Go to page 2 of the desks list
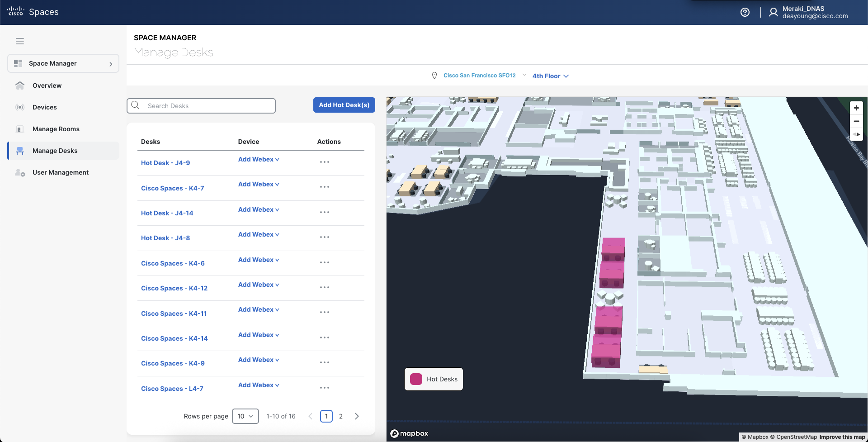This screenshot has width=868, height=442. click(x=341, y=416)
